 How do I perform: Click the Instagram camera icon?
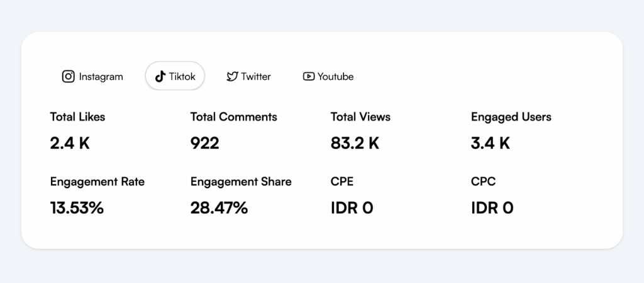(x=68, y=76)
